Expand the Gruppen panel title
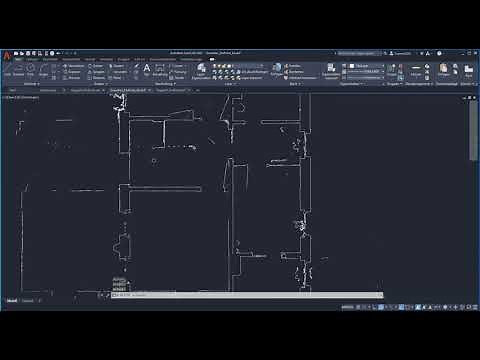 tap(395, 84)
